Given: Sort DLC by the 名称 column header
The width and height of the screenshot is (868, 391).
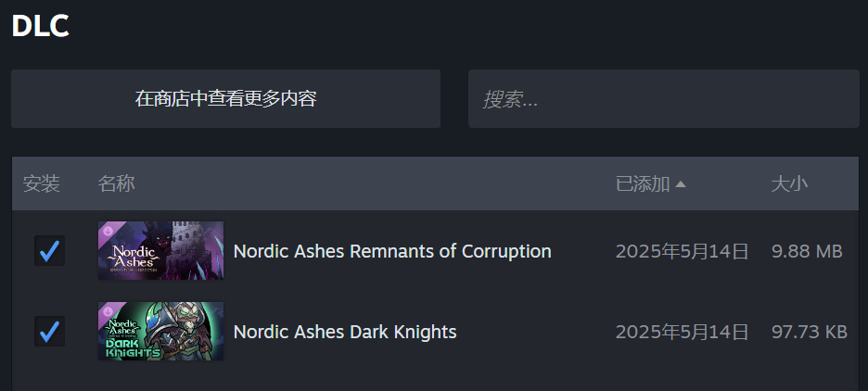Looking at the screenshot, I should (117, 183).
